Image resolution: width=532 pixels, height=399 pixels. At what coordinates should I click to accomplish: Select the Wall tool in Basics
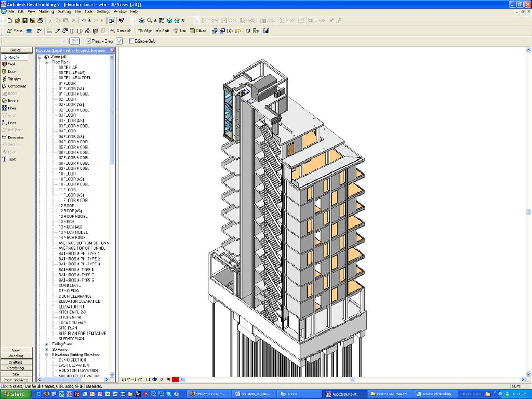11,64
